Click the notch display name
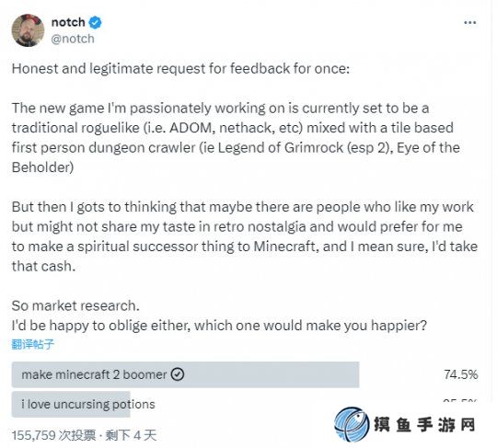This screenshot has width=497, height=448. [68, 22]
